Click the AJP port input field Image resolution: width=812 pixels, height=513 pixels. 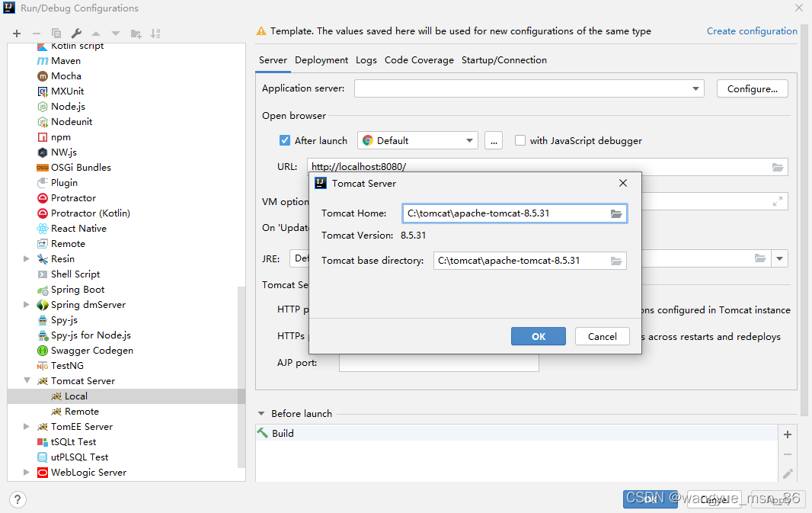(440, 363)
